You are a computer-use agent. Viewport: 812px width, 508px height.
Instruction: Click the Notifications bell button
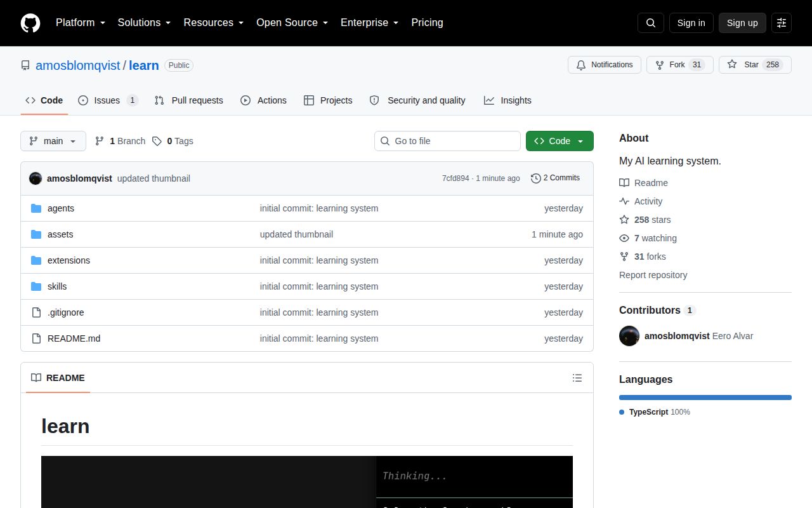(x=605, y=65)
